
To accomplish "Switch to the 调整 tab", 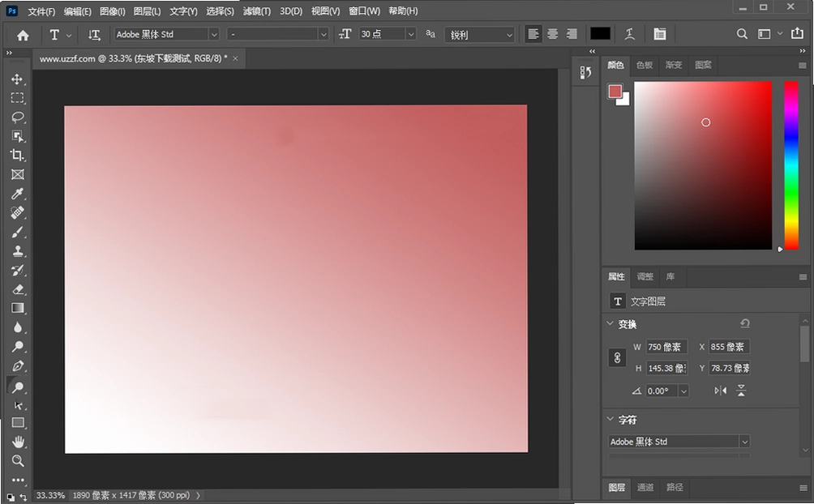I will click(645, 276).
